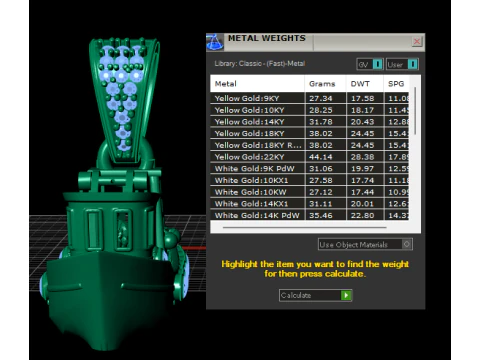Open the Use Object Materials dropdown
This screenshot has height=360, width=480.
pos(365,244)
